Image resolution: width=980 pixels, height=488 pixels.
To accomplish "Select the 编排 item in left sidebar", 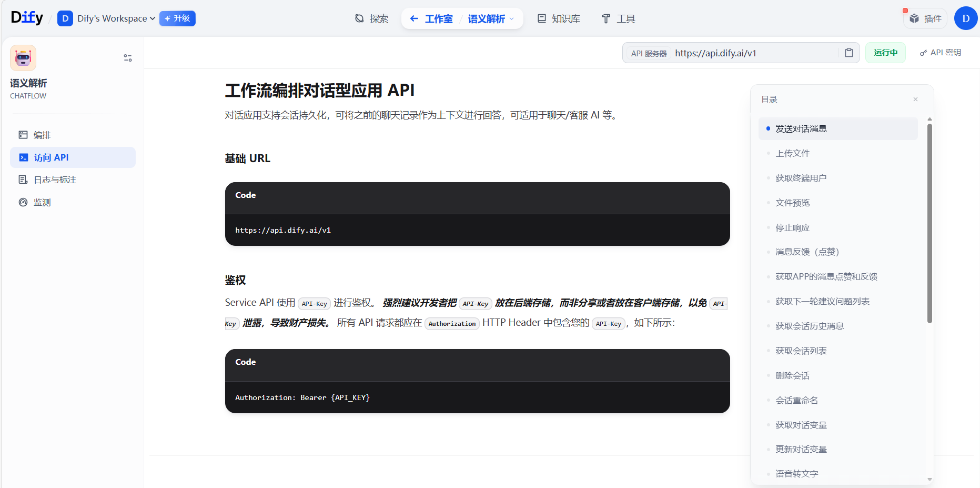I will (42, 135).
